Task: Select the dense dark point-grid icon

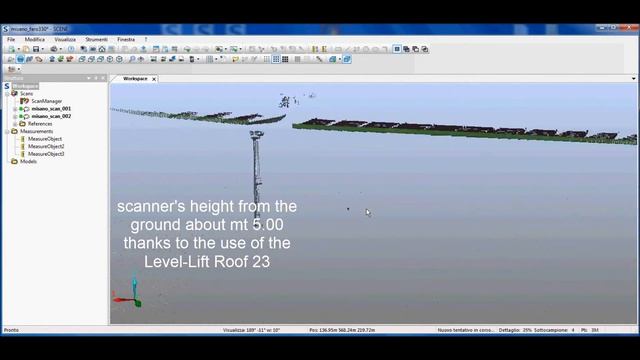Action: click(285, 59)
